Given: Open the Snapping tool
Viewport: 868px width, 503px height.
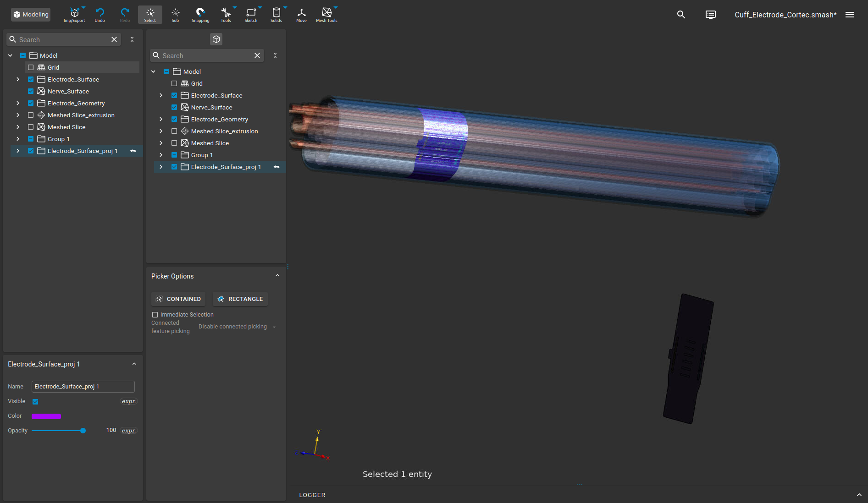Looking at the screenshot, I should coord(200,15).
